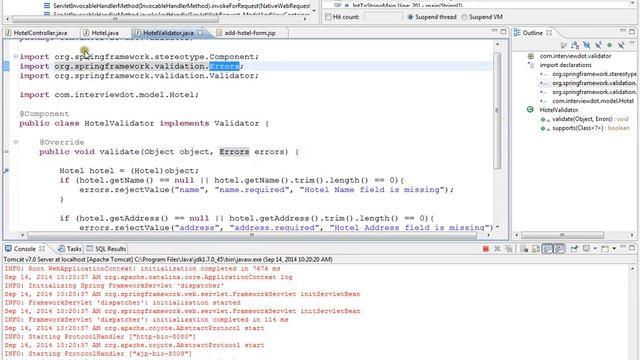The width and height of the screenshot is (640, 360).
Task: Select the Outline view tab
Action: [x=533, y=33]
